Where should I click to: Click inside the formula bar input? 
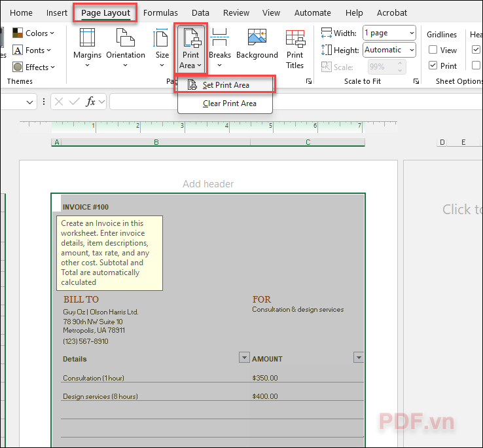click(x=296, y=102)
